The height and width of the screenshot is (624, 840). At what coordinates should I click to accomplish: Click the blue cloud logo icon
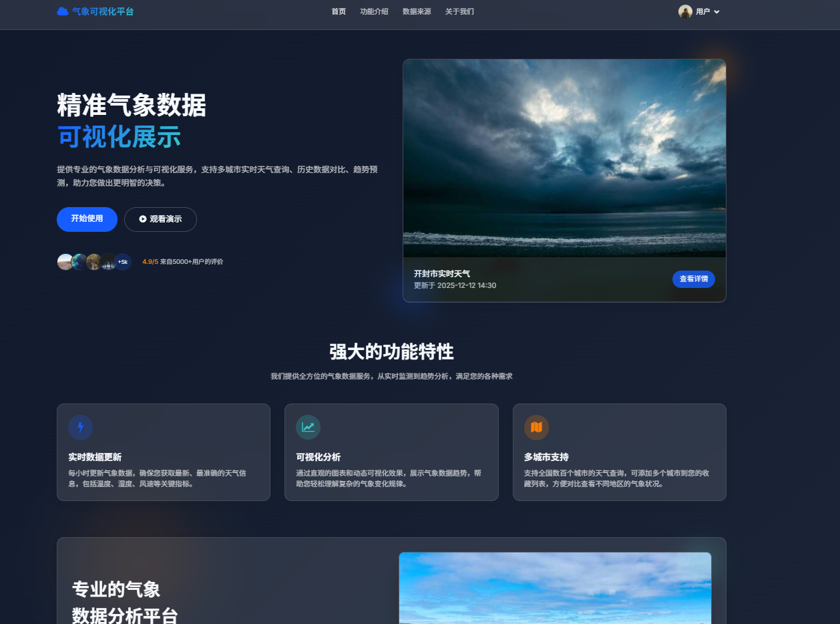click(x=63, y=11)
